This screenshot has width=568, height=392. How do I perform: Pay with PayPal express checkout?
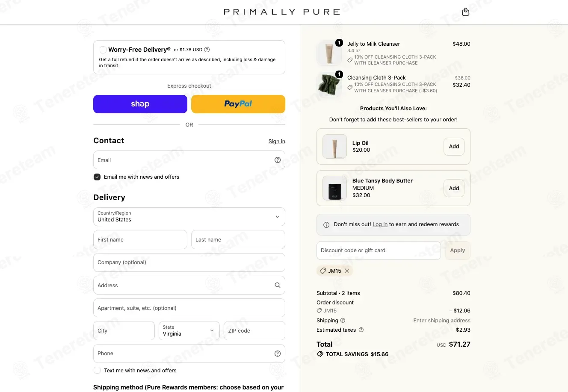click(238, 104)
